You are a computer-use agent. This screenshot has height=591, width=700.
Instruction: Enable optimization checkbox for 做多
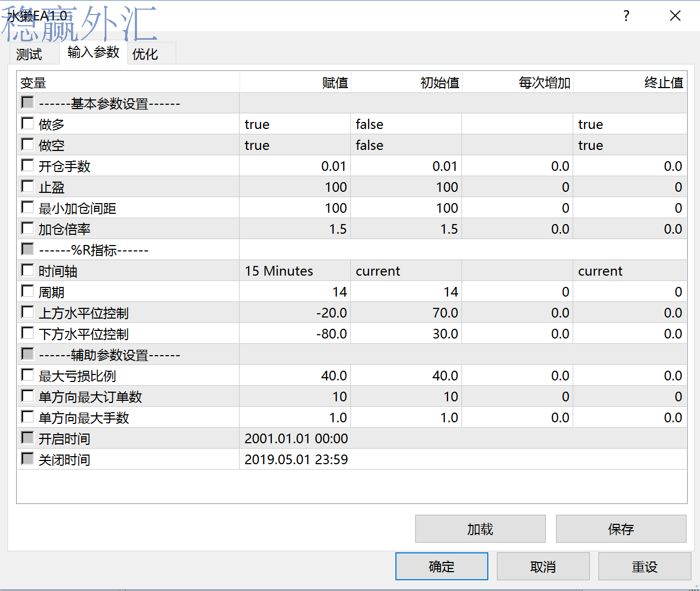pyautogui.click(x=27, y=123)
